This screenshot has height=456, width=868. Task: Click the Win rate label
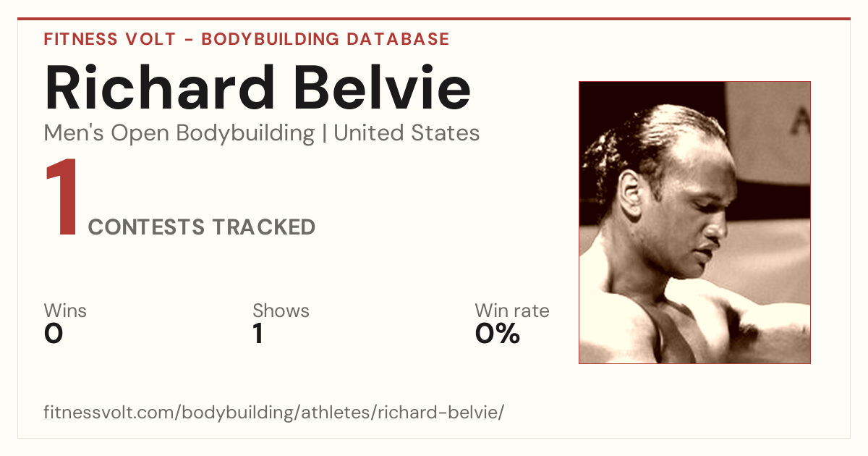[x=512, y=311]
